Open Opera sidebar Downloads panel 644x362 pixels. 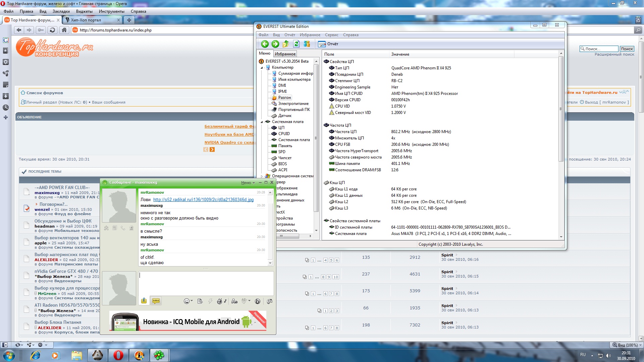click(x=5, y=96)
